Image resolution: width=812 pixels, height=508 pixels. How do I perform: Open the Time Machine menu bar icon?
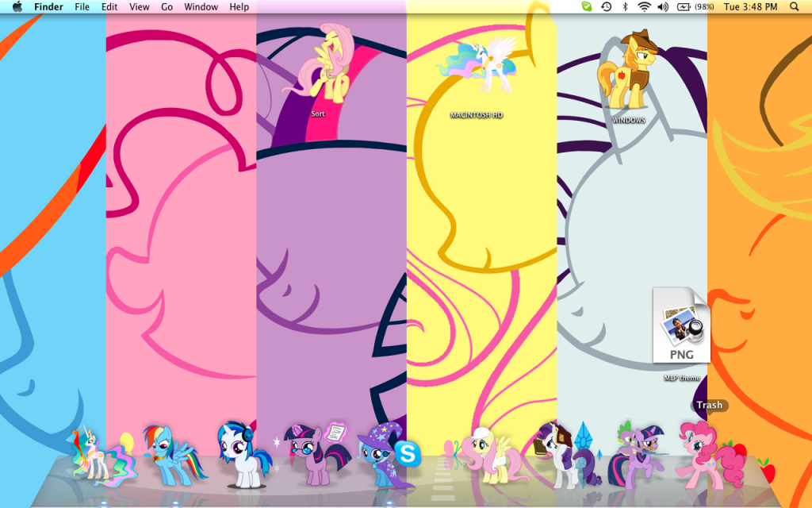point(606,6)
